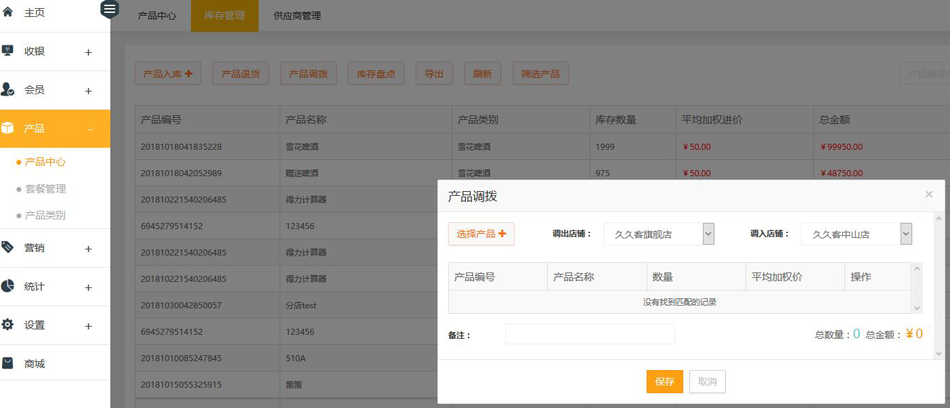
Task: Click the 商城 mall icon
Action: [8, 363]
